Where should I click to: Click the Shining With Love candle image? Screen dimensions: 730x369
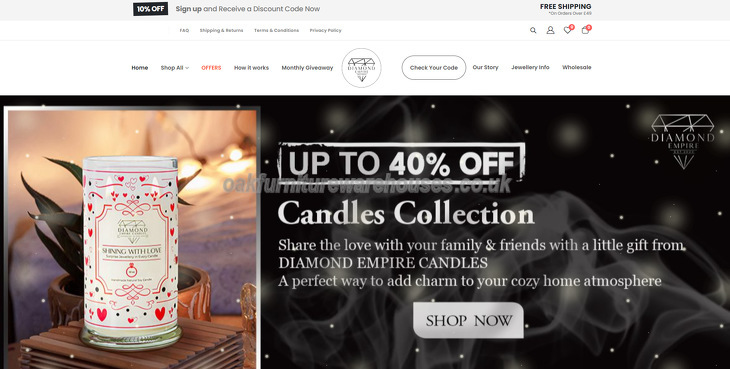(x=131, y=251)
